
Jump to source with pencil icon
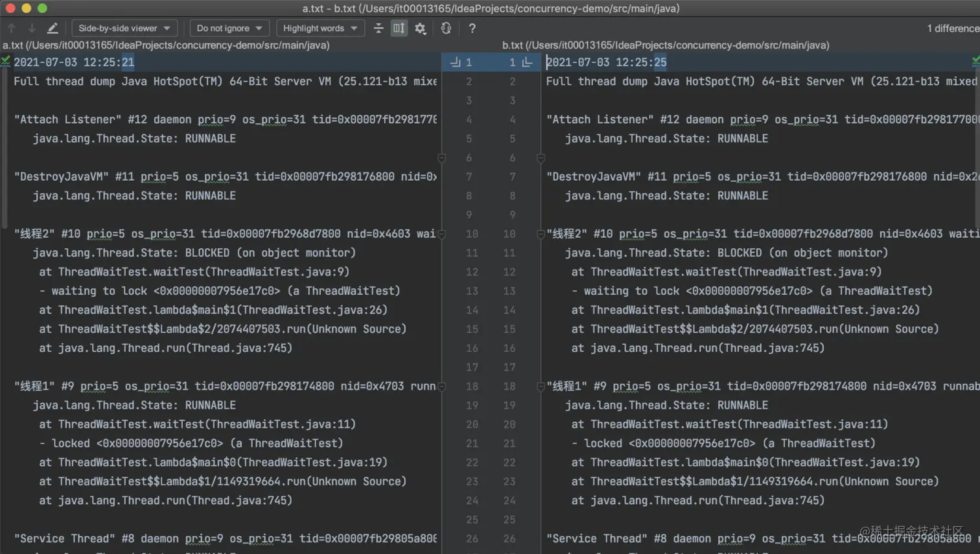[52, 29]
